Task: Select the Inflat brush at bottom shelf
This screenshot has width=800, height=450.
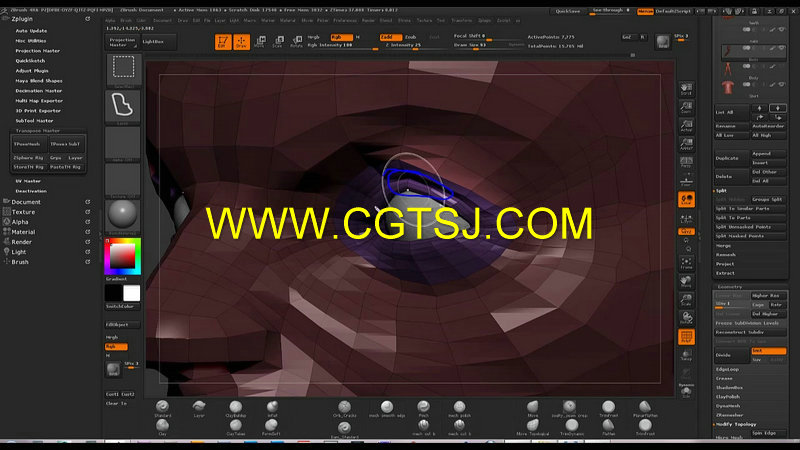Action: [272, 408]
